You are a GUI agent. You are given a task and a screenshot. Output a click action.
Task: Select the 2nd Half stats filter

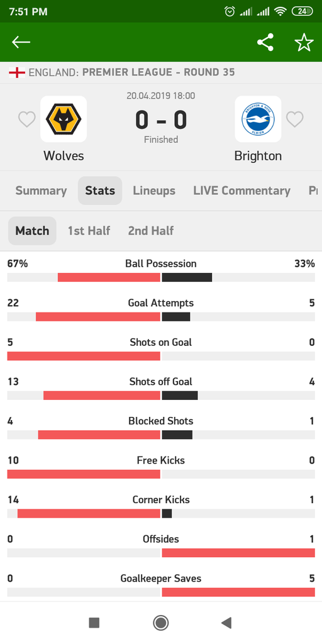pos(151,231)
